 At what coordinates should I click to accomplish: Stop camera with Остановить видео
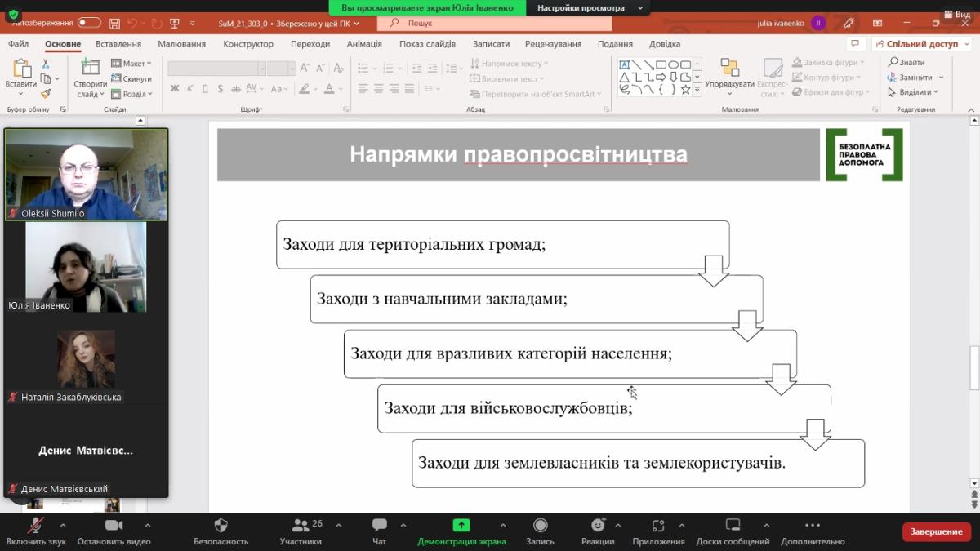coord(114,526)
